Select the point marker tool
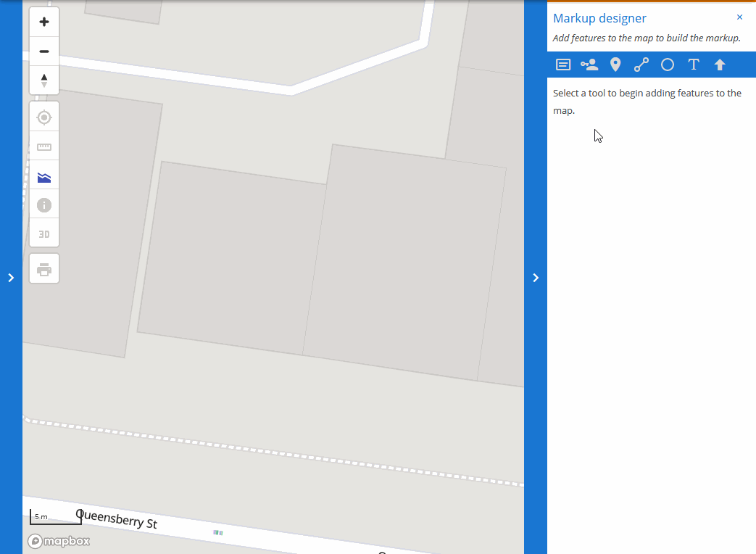 tap(615, 65)
